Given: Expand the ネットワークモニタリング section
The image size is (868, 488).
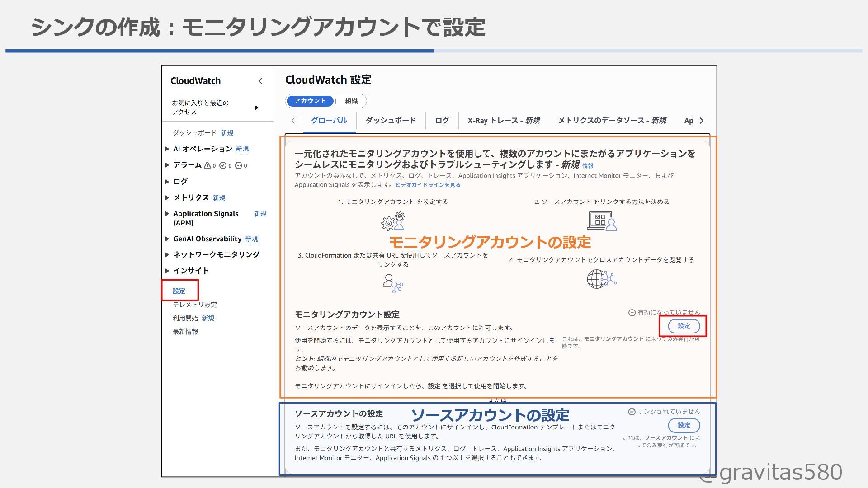Looking at the screenshot, I should pyautogui.click(x=167, y=255).
